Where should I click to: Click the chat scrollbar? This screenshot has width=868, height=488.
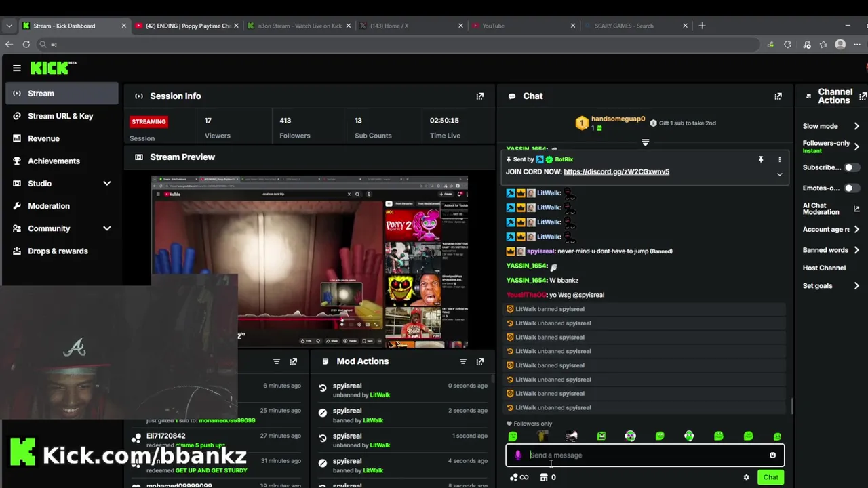(791, 407)
